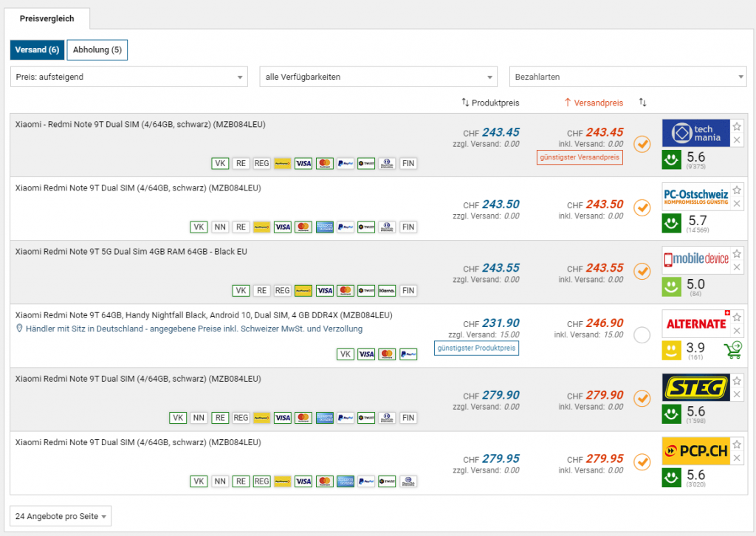Select the empty circle for Alternate offer

tap(642, 334)
